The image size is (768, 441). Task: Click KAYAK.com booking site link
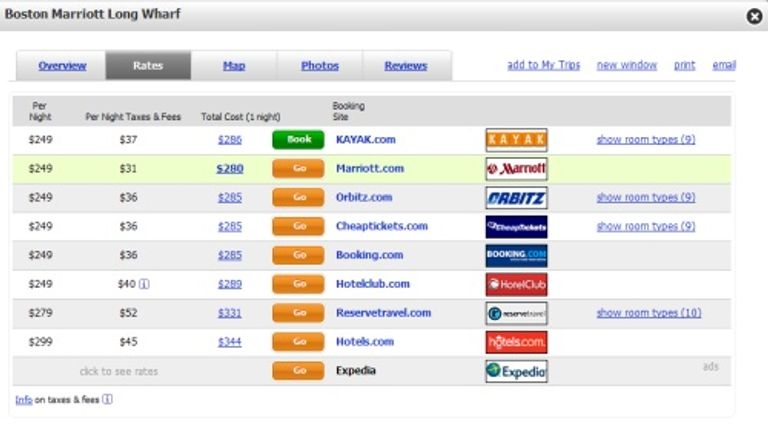pos(366,140)
